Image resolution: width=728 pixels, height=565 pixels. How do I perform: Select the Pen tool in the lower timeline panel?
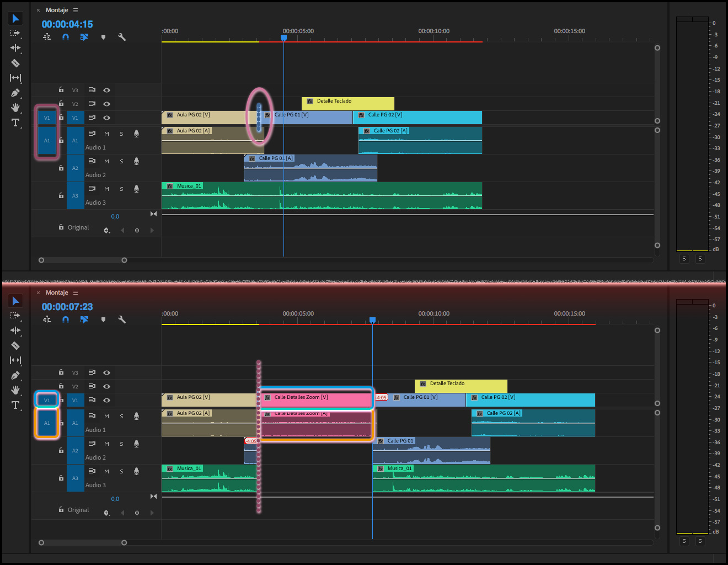tap(15, 375)
